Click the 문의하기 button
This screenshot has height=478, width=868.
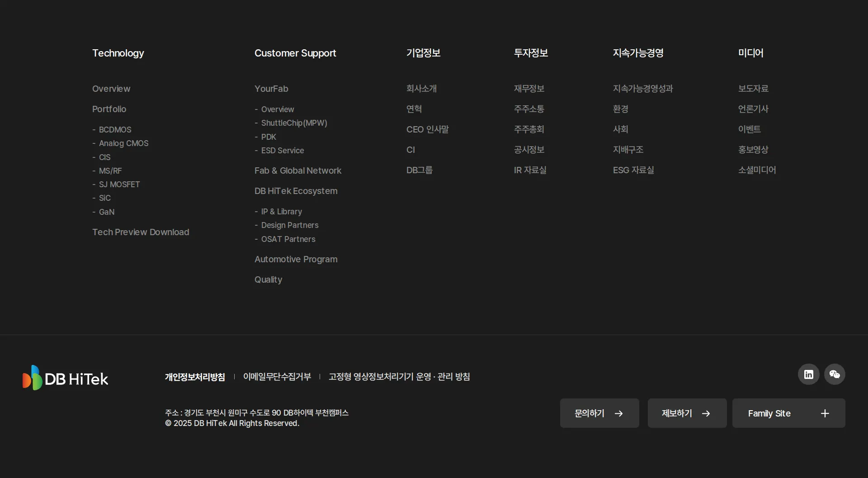(599, 413)
